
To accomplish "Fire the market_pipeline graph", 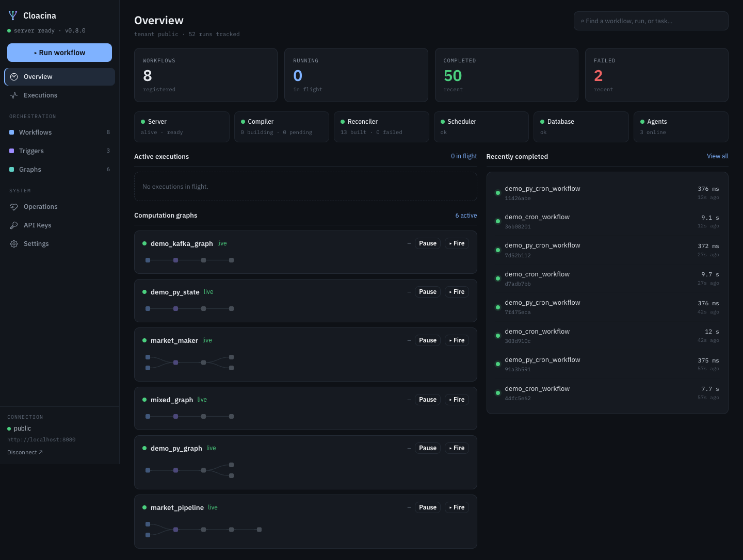I will pyautogui.click(x=457, y=507).
